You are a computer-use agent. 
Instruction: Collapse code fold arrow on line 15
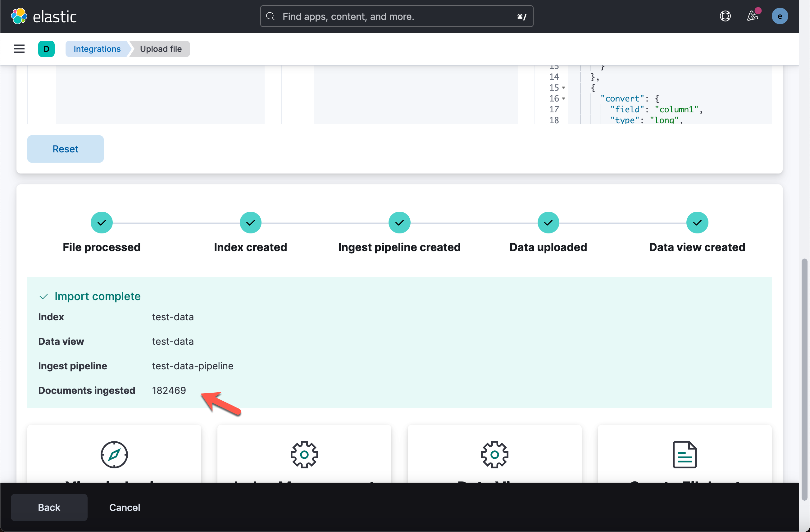coord(564,88)
